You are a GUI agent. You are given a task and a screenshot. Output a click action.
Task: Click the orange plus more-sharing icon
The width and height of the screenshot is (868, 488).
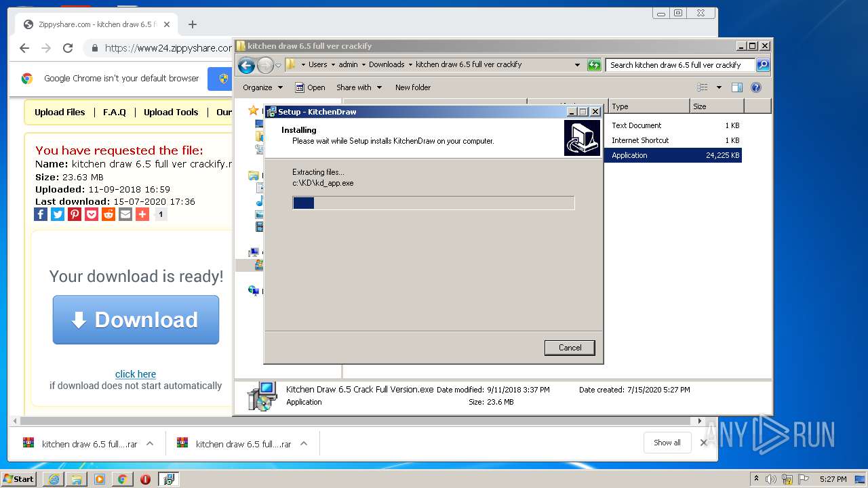point(142,214)
